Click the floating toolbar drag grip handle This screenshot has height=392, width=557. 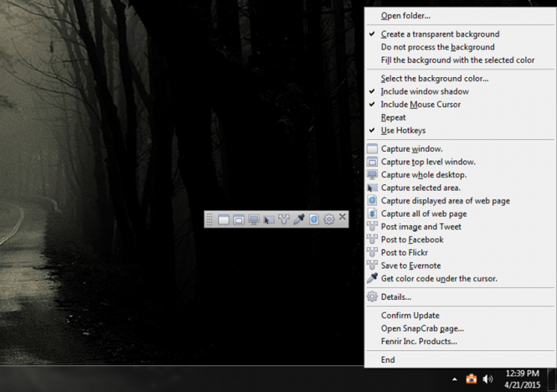coord(209,219)
